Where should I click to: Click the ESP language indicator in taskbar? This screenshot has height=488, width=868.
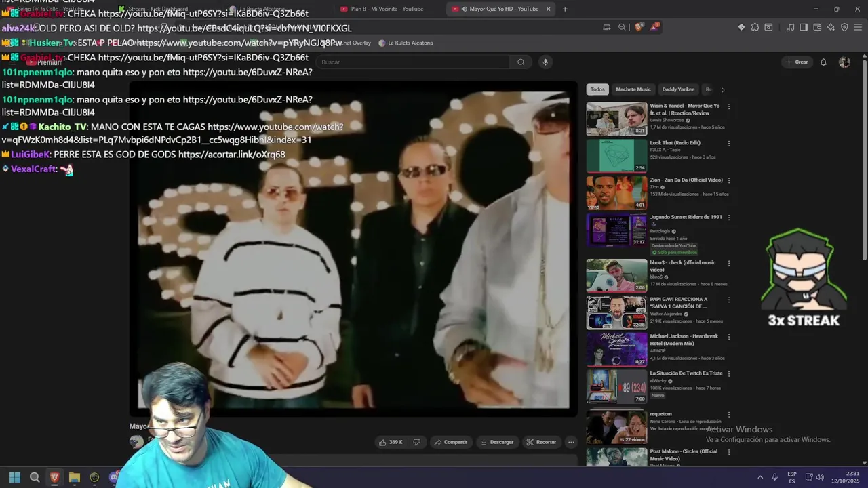coord(792,477)
